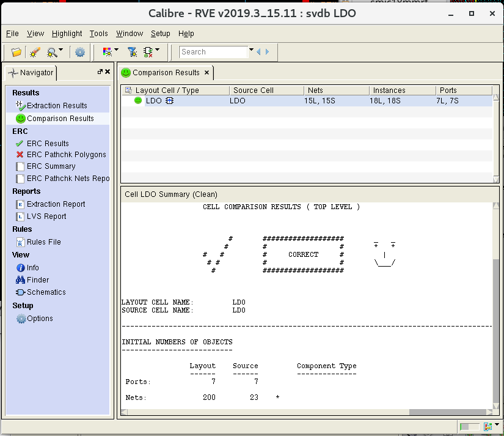This screenshot has height=436, width=504.
Task: Click the Cell LDO Summary (Clean) header
Action: (171, 194)
